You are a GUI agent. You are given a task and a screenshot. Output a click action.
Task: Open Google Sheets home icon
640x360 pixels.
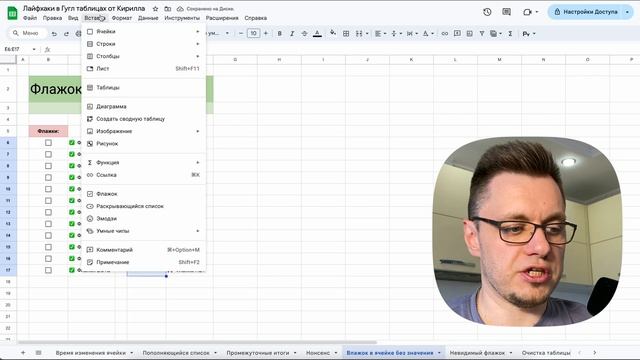click(12, 13)
